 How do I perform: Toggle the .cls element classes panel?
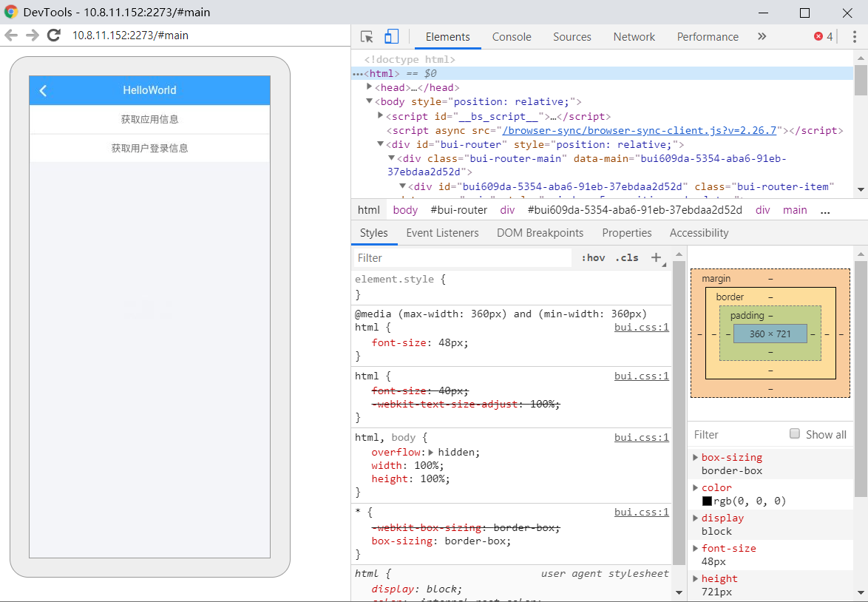point(626,258)
